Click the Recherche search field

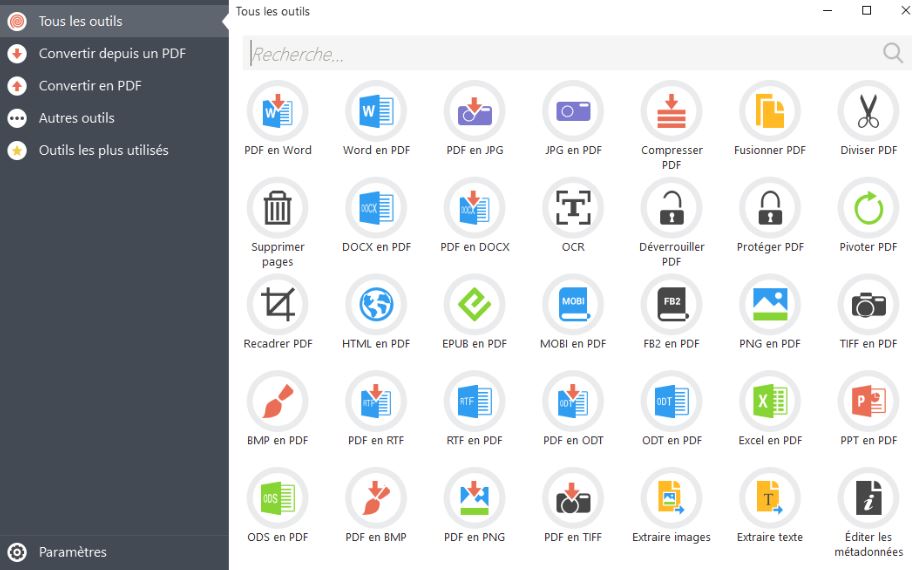pyautogui.click(x=577, y=54)
